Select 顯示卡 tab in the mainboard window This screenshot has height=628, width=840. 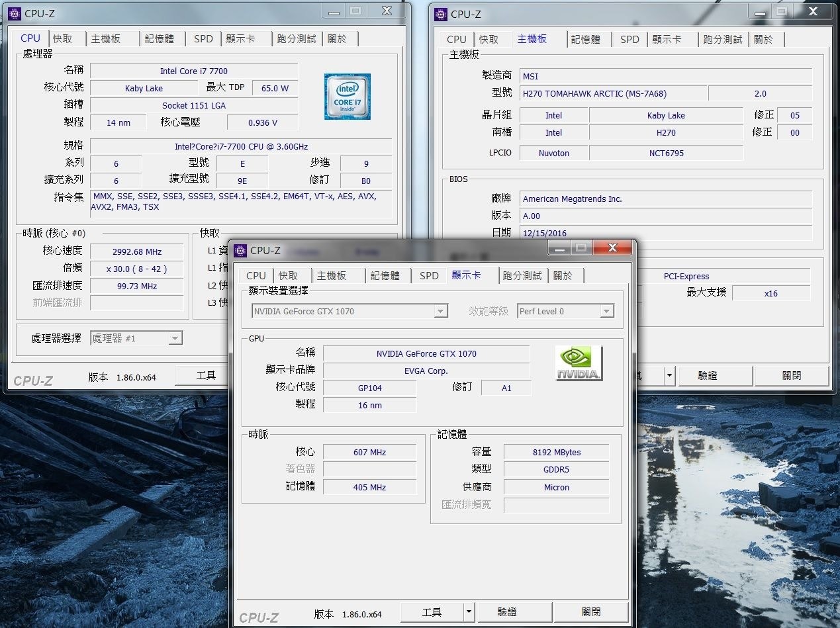(667, 40)
